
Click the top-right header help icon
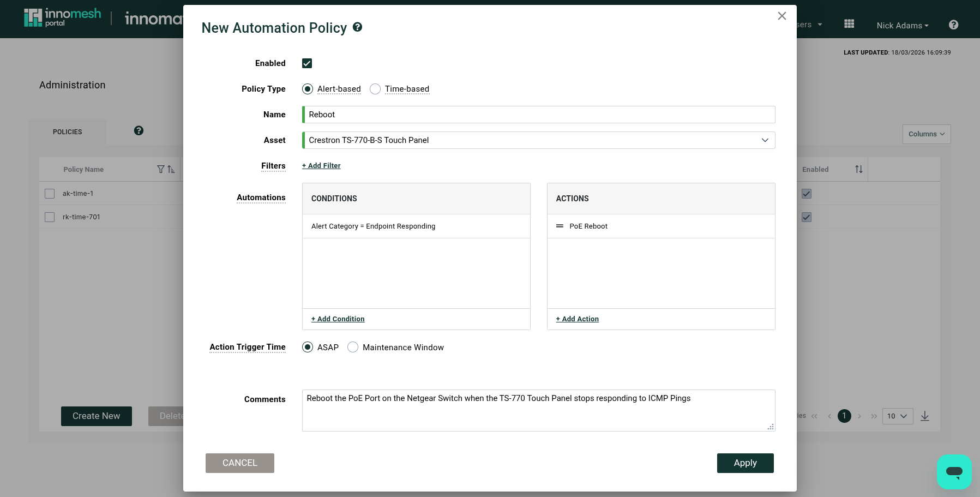[953, 25]
